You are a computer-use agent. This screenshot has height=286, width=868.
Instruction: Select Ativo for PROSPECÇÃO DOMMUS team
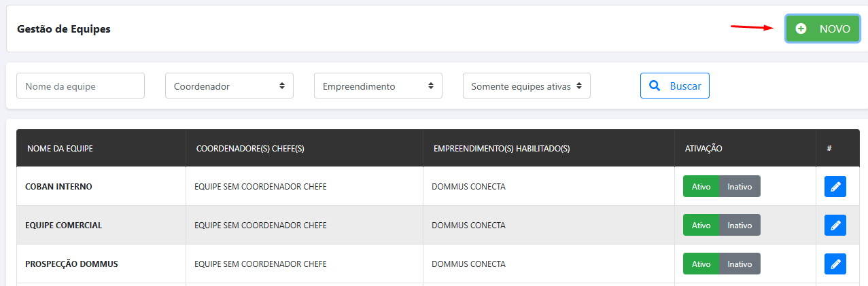point(701,264)
